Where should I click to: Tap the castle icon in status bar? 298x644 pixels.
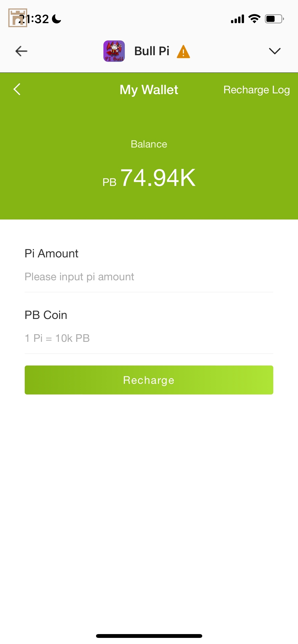(17, 18)
